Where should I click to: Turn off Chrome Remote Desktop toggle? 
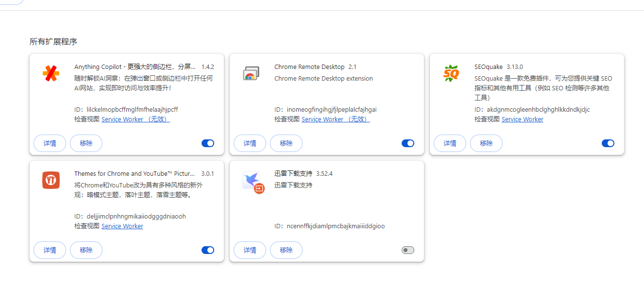point(408,143)
